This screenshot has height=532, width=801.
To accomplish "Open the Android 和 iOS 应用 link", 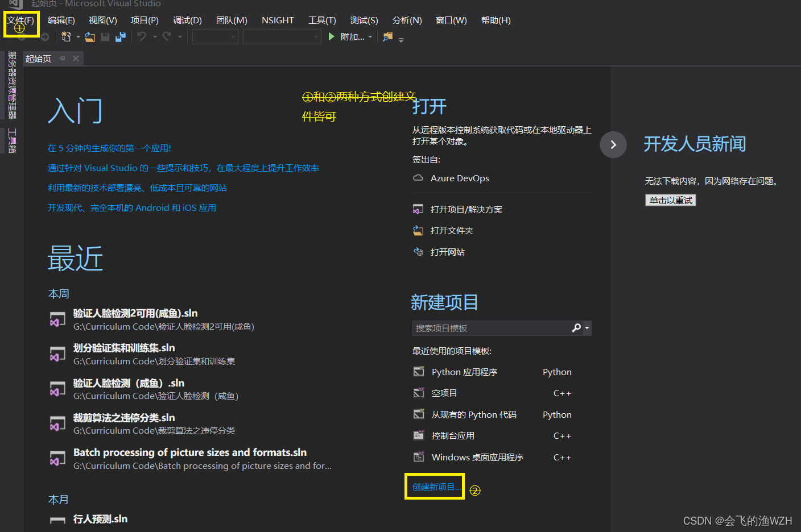I will click(132, 208).
